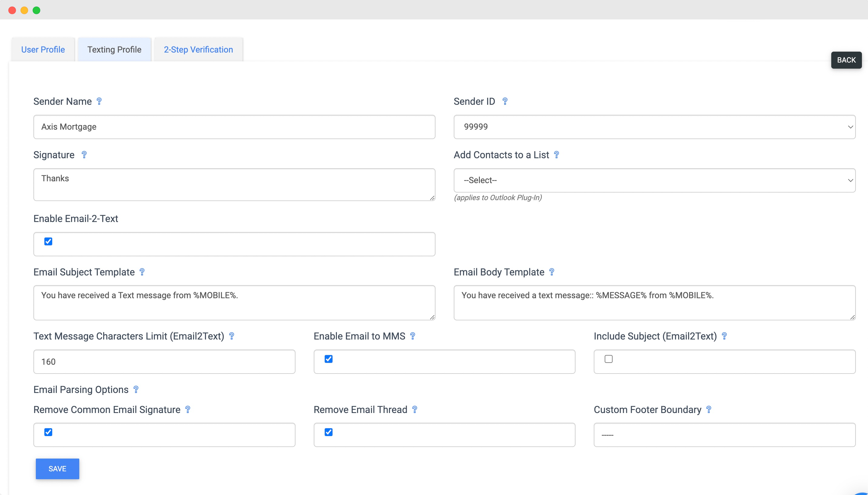Image resolution: width=868 pixels, height=495 pixels.
Task: Toggle the Enable Email to MMS checkbox
Action: pyautogui.click(x=328, y=359)
